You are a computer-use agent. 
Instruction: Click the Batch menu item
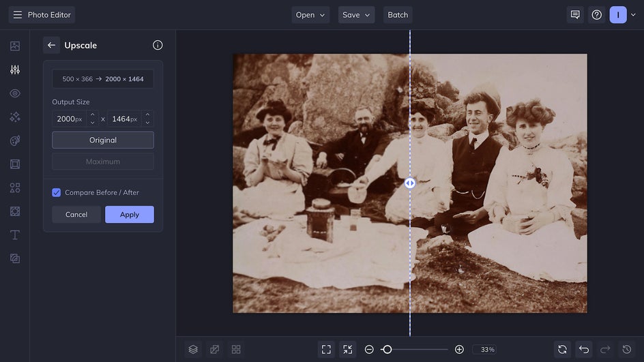(398, 15)
